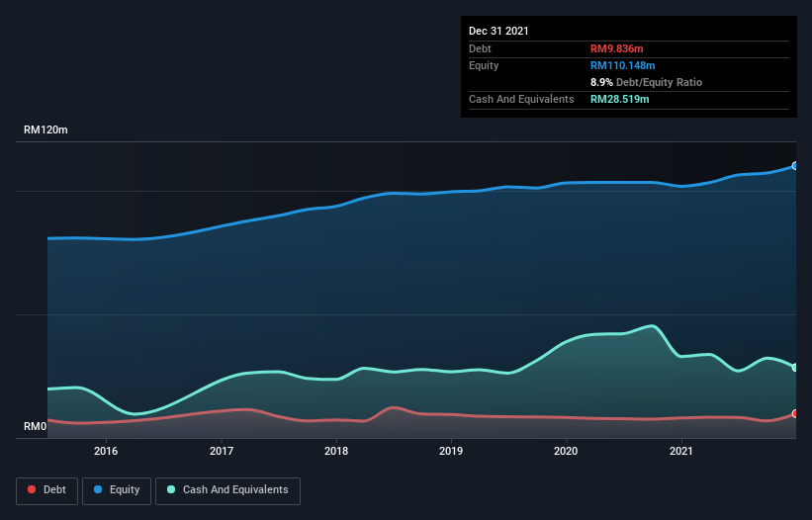The image size is (812, 520).
Task: Click the 8.9% Debt/Equity Ratio text
Action: coord(646,82)
